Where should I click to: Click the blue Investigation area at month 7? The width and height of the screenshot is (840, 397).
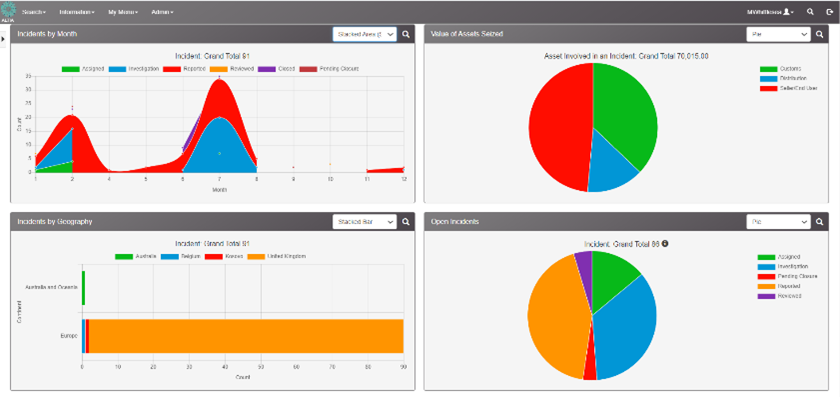click(220, 145)
